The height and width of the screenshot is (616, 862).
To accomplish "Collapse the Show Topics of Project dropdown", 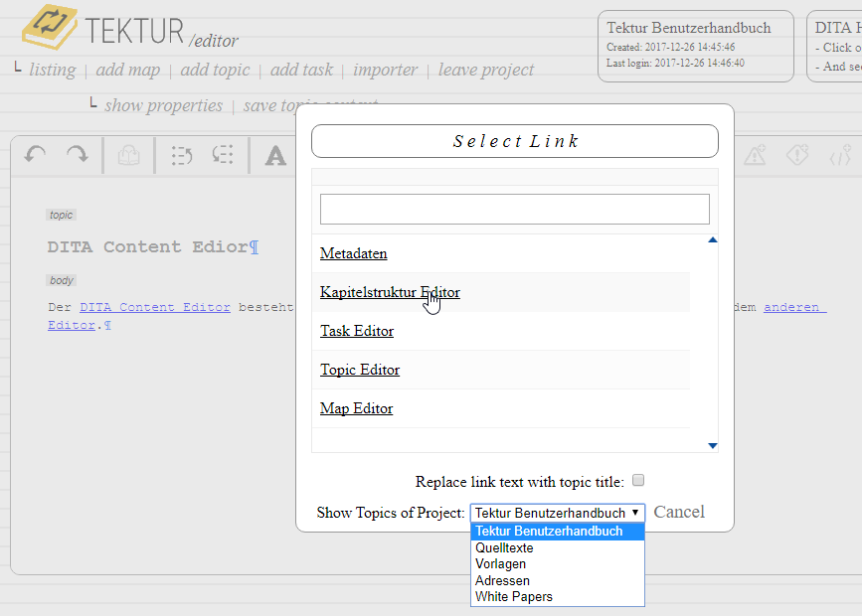I will [x=557, y=513].
